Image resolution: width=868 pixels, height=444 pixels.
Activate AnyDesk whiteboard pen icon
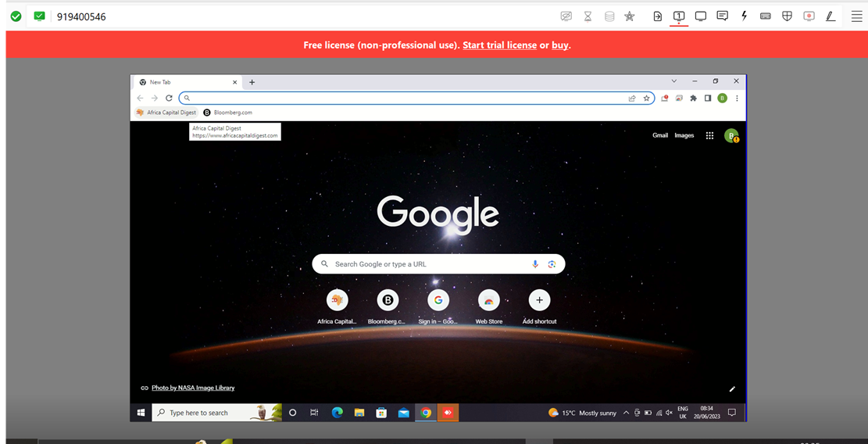pyautogui.click(x=830, y=16)
